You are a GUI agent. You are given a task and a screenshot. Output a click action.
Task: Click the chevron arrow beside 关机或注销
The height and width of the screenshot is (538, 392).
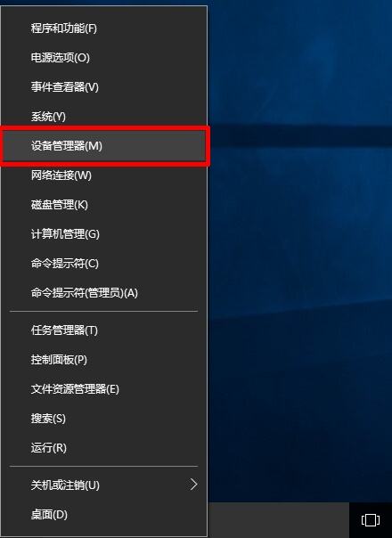click(x=194, y=485)
